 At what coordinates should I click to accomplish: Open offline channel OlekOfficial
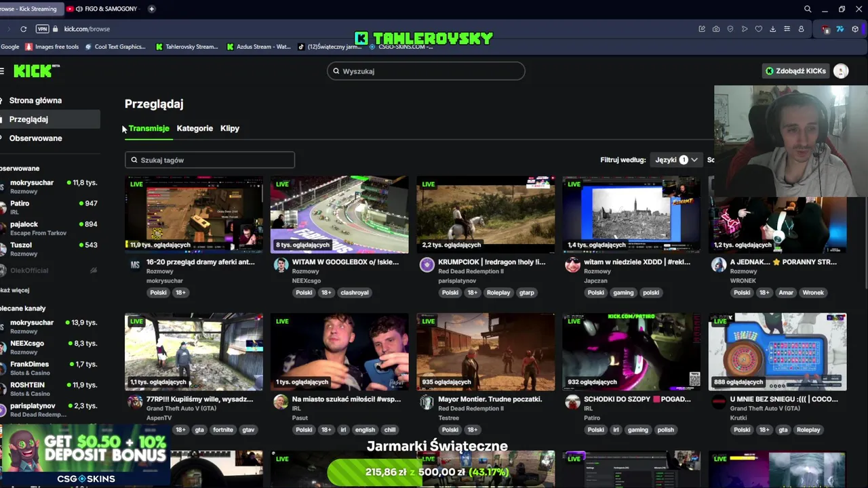(x=49, y=270)
